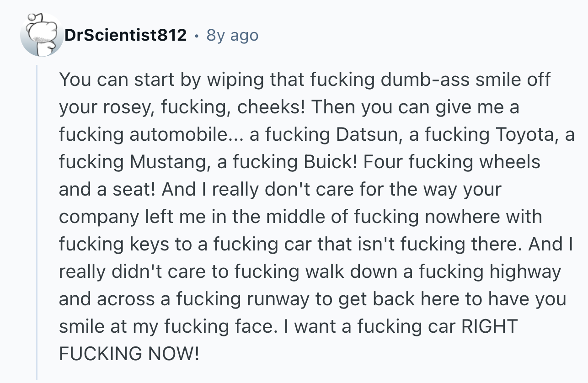Open DrScientist812's Snoo avatar

tap(42, 36)
